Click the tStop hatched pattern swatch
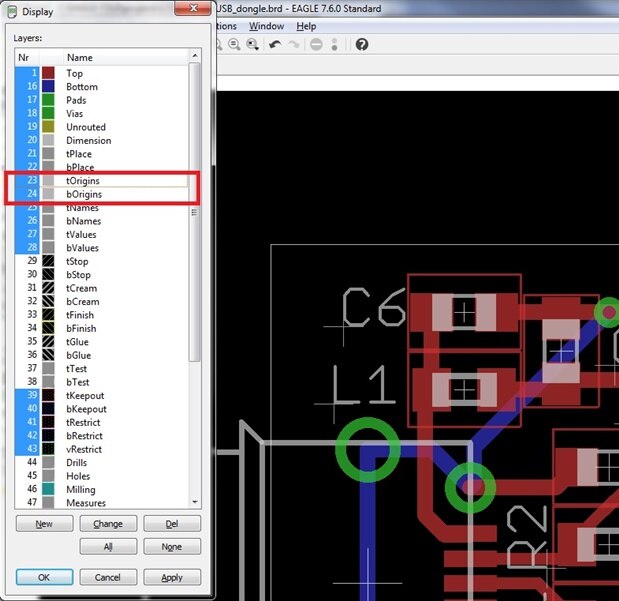Viewport: 619px width, 601px height. point(48,261)
